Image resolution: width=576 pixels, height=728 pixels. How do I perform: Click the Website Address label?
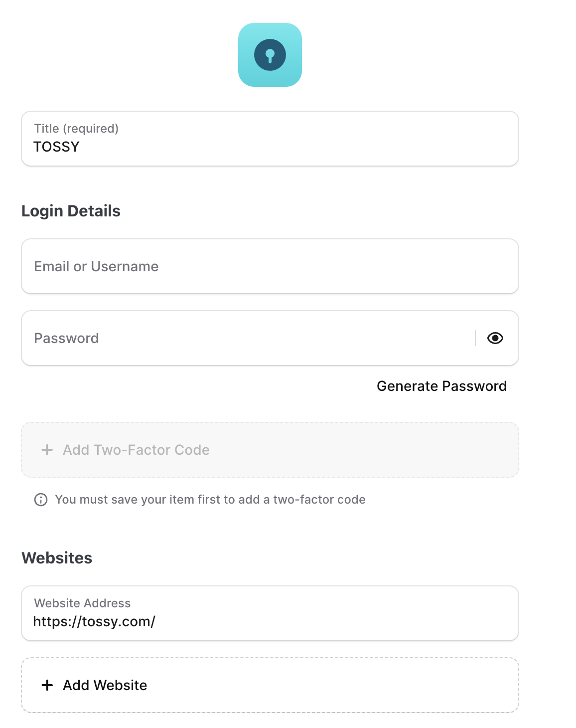click(82, 603)
